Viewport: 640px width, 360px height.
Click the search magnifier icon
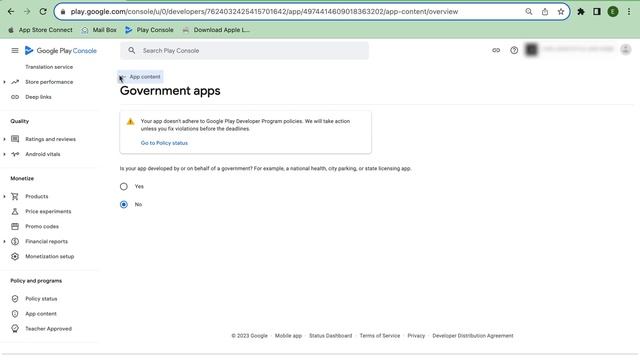131,51
